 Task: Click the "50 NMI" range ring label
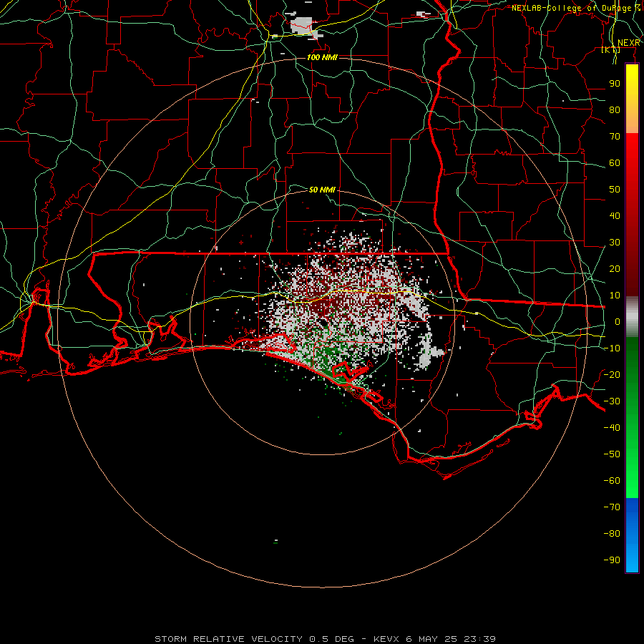click(322, 190)
